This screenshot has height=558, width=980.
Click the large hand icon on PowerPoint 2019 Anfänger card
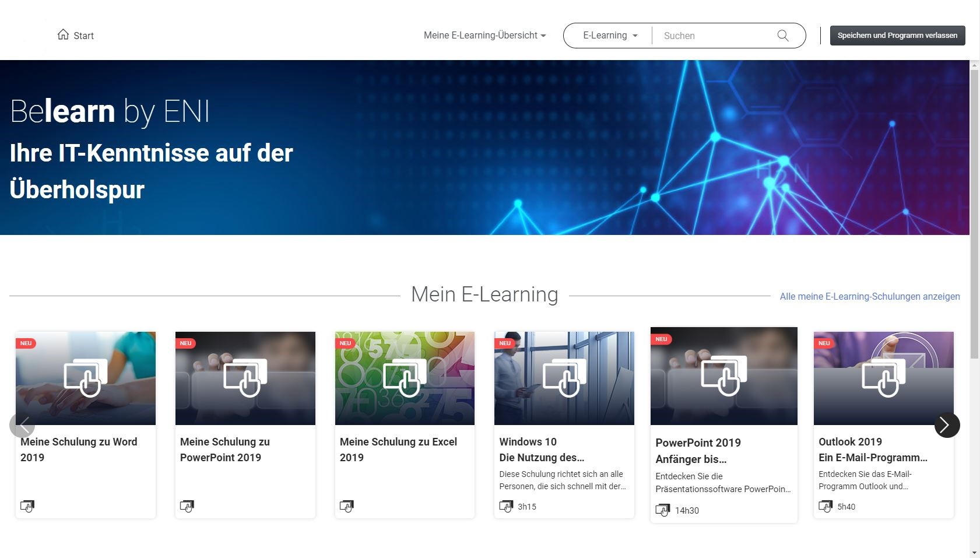(724, 376)
